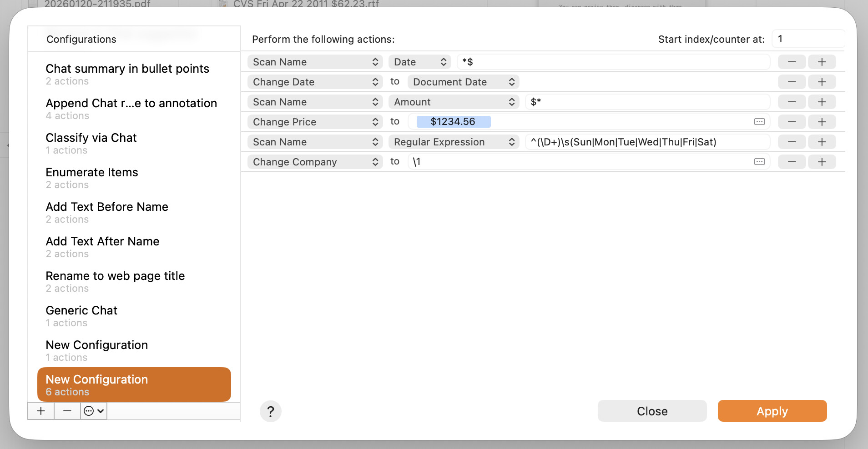Image resolution: width=868 pixels, height=449 pixels.
Task: Open the Change Price action dropdown
Action: pos(315,122)
